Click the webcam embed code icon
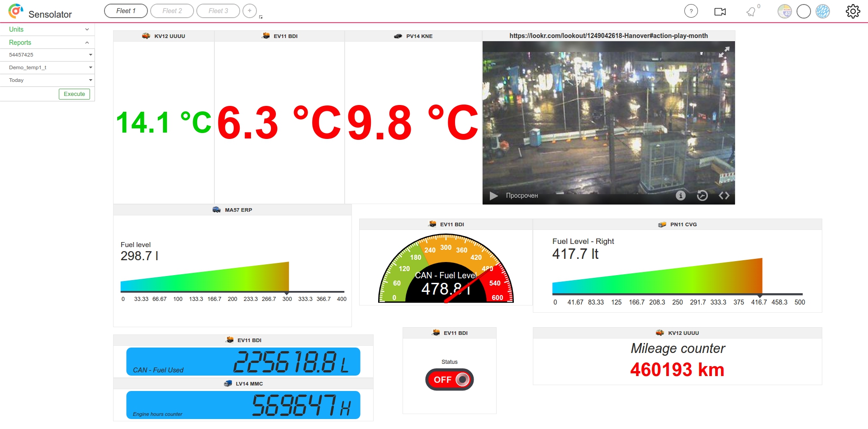 [724, 195]
